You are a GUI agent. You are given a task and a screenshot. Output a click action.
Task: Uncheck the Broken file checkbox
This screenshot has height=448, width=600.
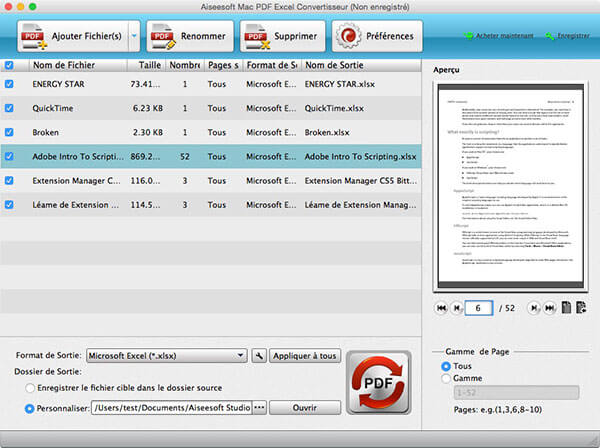point(9,132)
